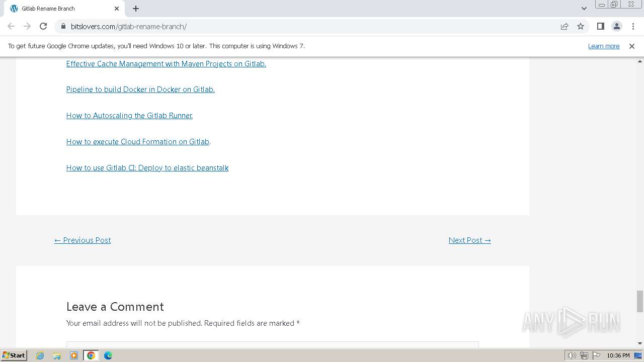
Task: Open the Windows Start menu
Action: click(14, 355)
